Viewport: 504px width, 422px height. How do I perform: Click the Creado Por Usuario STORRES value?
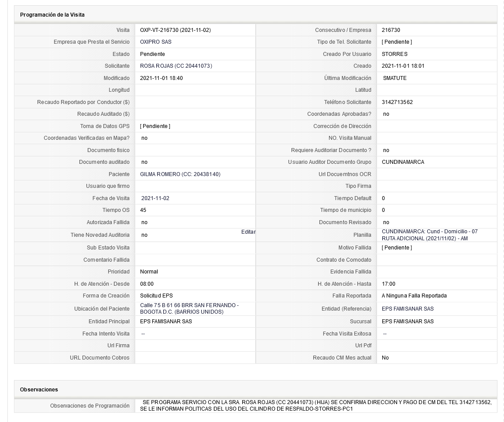click(x=394, y=54)
